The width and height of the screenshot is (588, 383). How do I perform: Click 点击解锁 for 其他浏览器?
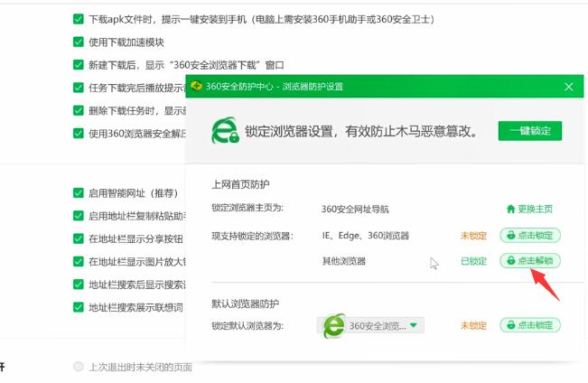tap(530, 261)
